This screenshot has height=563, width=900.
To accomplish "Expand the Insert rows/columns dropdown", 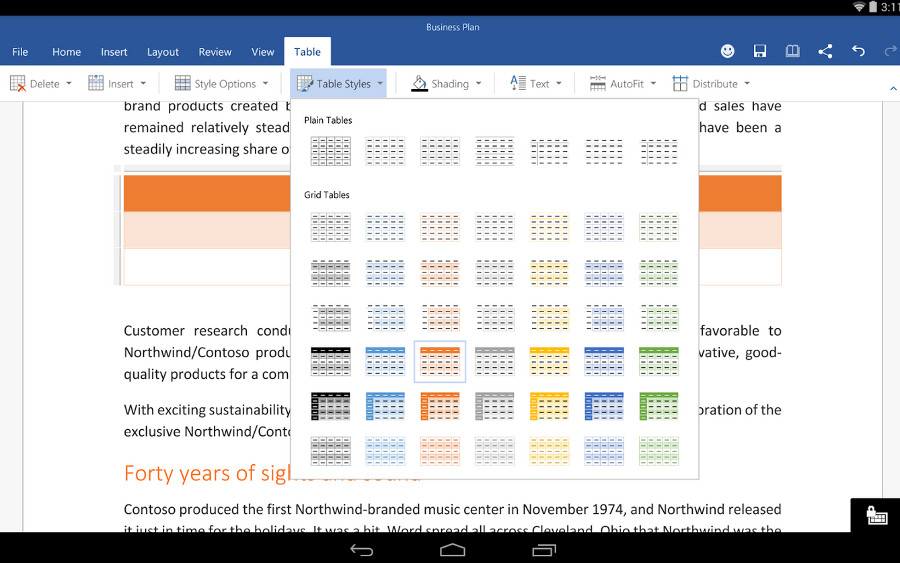I will [x=118, y=84].
